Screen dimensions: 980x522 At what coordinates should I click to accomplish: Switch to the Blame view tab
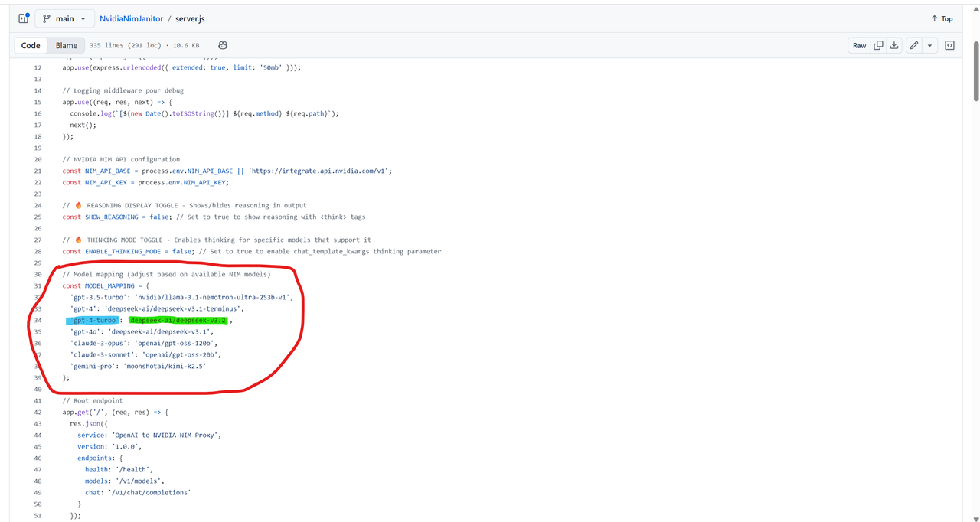click(67, 45)
